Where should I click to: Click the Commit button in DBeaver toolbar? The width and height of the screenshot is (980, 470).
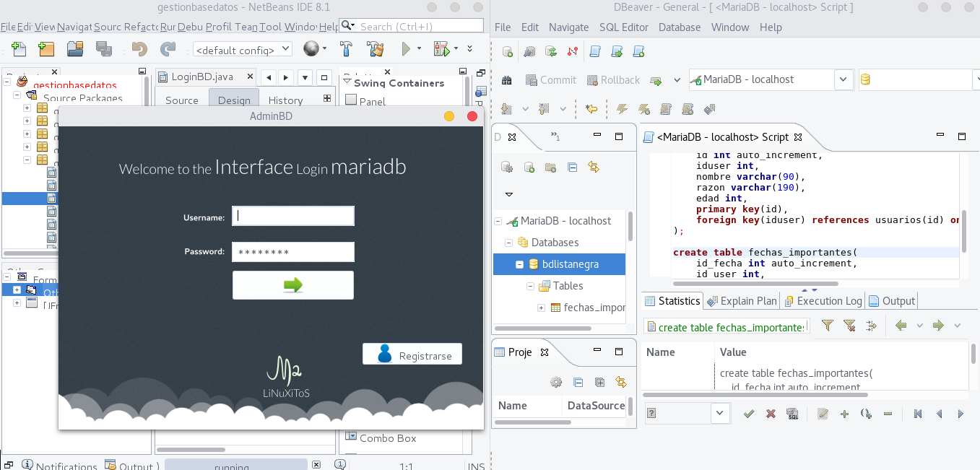[x=550, y=80]
